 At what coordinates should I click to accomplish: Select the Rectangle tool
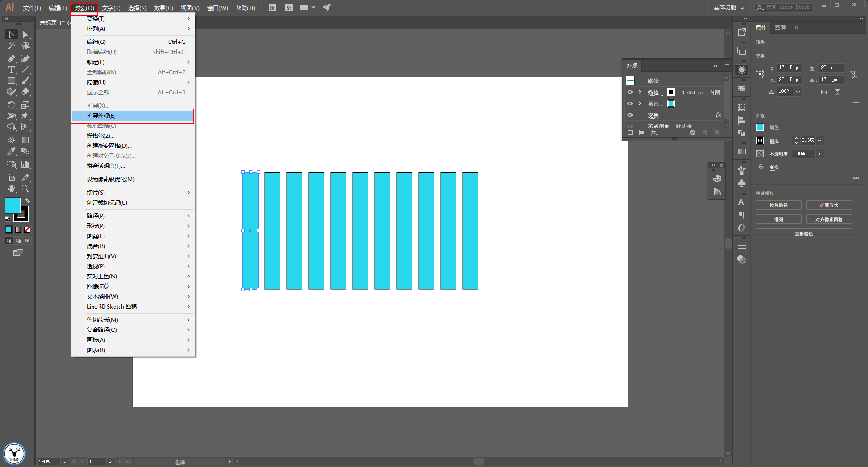11,81
